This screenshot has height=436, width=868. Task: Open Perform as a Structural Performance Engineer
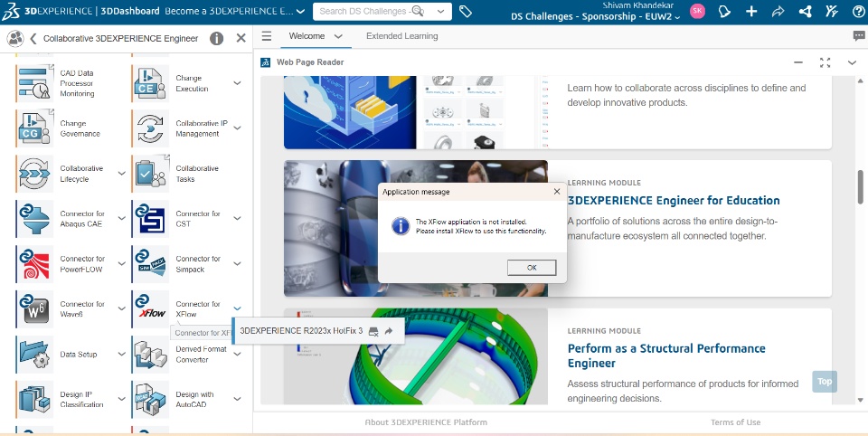[666, 355]
